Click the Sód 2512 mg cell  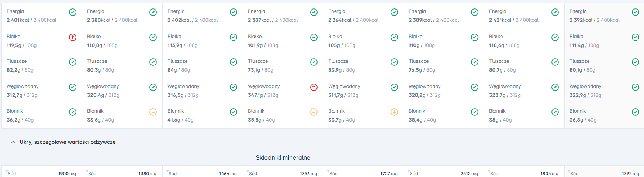tap(444, 173)
